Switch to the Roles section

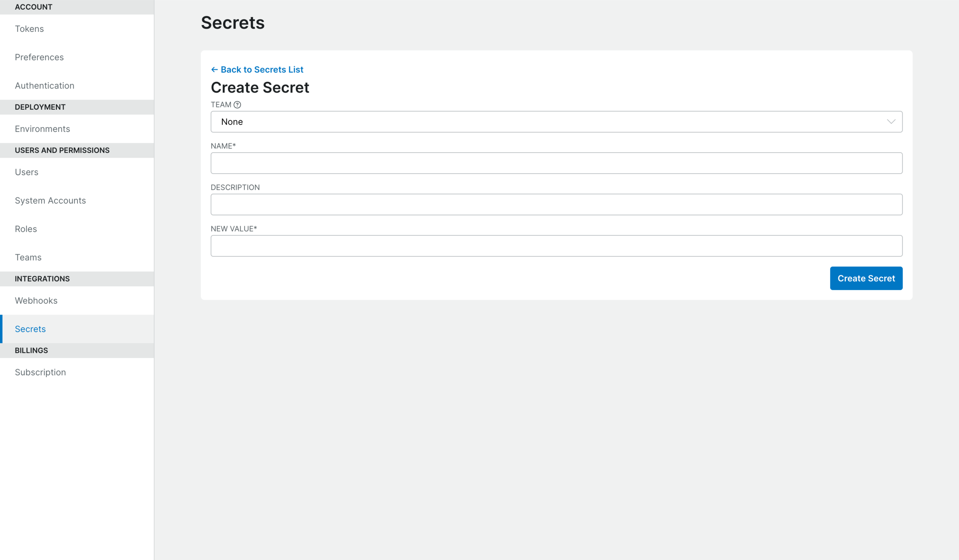[x=26, y=229]
